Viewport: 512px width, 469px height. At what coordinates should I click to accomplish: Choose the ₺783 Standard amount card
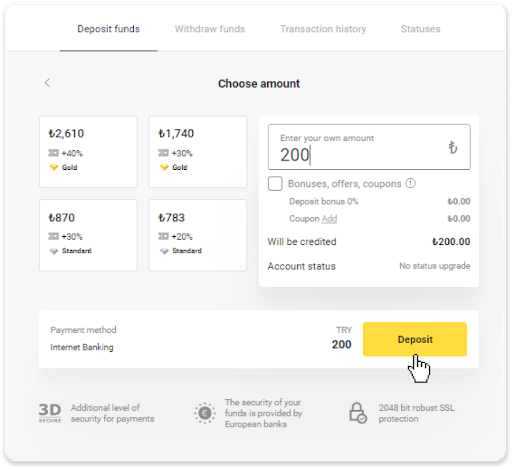coord(198,235)
